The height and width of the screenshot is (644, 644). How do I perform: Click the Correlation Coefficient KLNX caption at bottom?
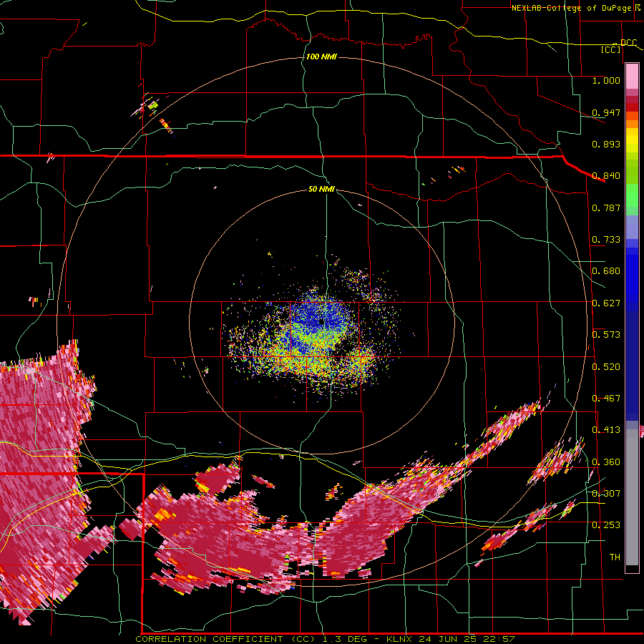(325, 639)
